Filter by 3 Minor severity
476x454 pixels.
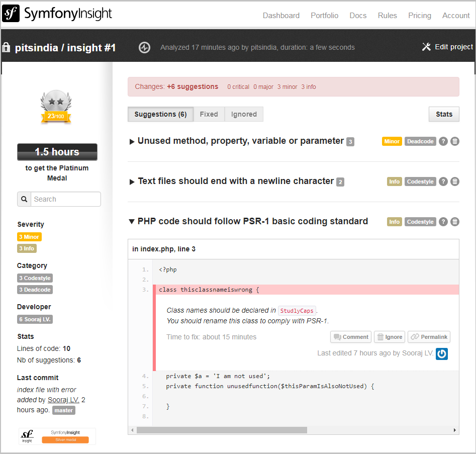[x=29, y=237]
